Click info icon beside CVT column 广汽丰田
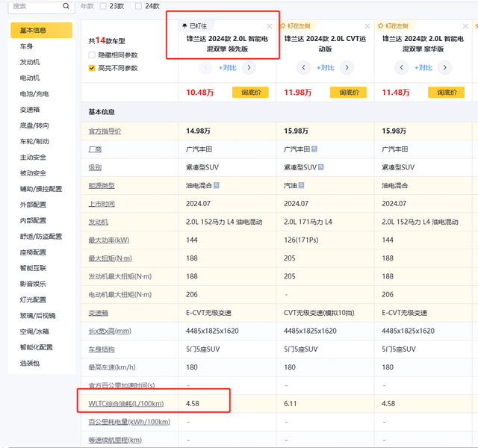 (314, 149)
